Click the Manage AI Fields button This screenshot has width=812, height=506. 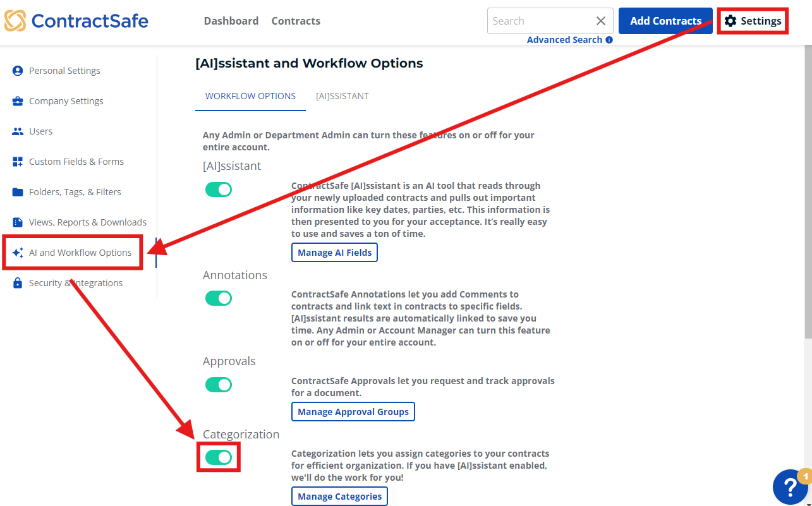pos(334,252)
